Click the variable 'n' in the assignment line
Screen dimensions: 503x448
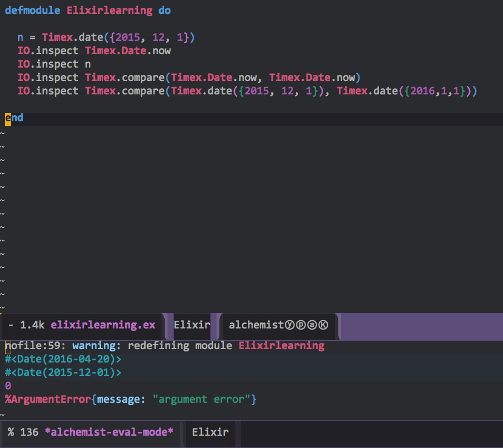pyautogui.click(x=20, y=37)
